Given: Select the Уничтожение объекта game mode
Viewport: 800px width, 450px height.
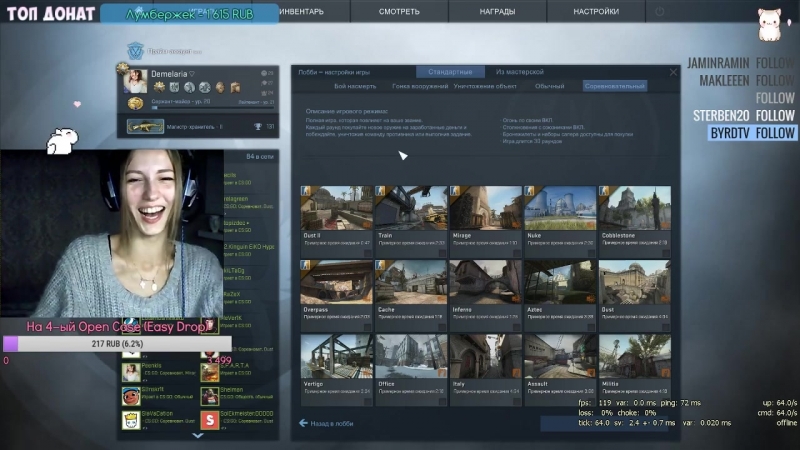Looking at the screenshot, I should pyautogui.click(x=485, y=86).
